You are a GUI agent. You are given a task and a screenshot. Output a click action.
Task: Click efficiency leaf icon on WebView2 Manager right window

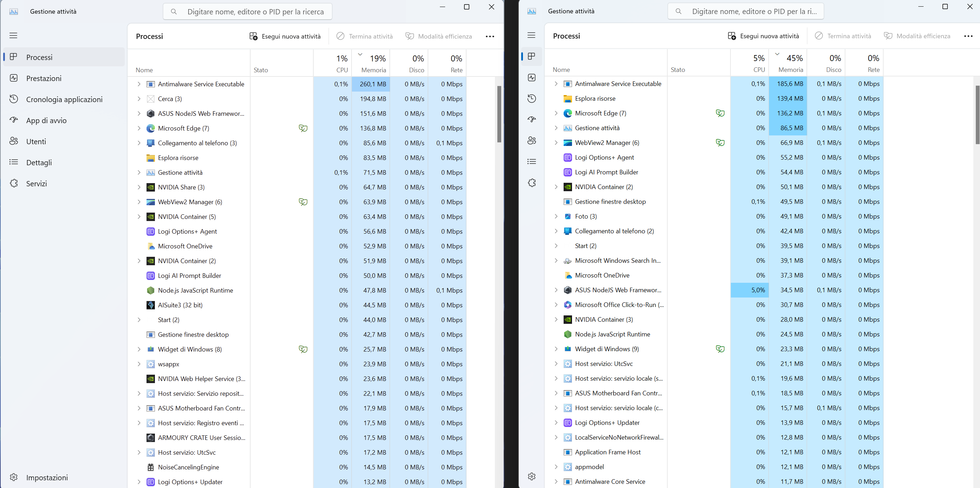pos(720,142)
